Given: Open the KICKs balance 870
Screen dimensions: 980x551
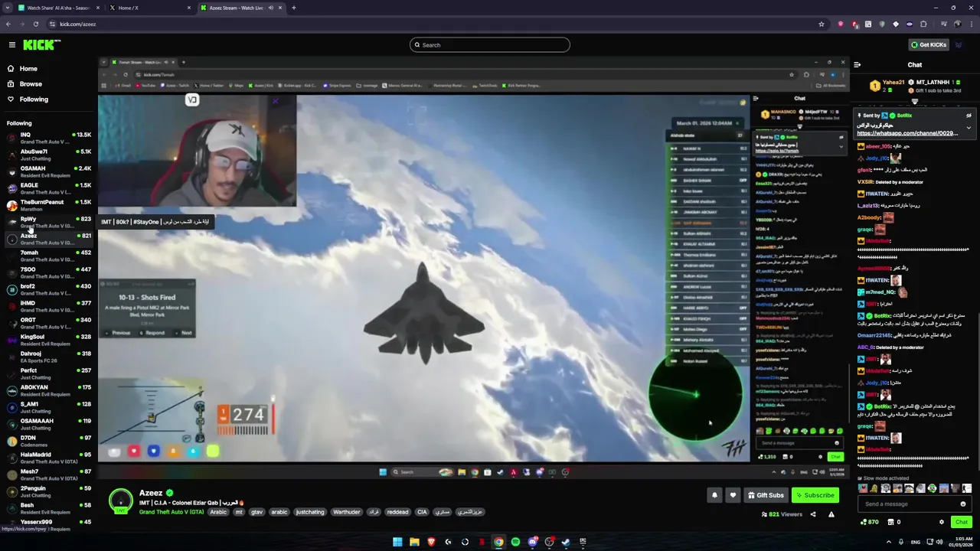Looking at the screenshot, I should pos(871,522).
